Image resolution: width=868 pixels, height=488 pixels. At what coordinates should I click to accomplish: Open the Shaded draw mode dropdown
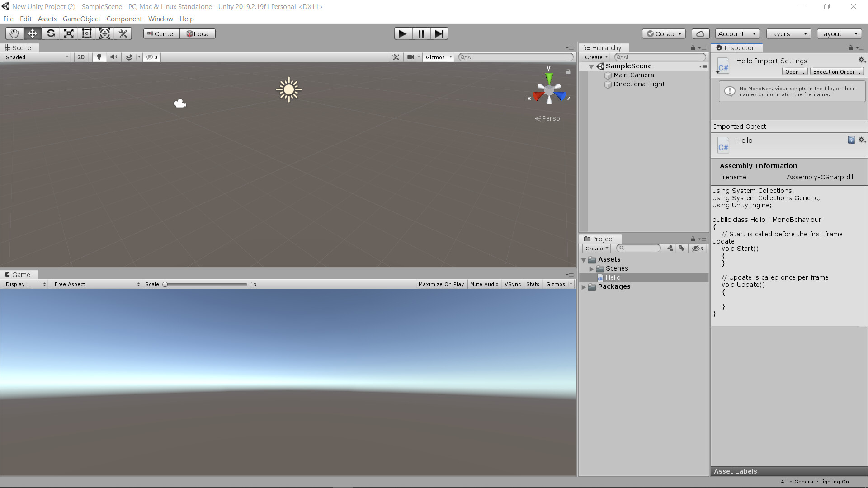click(x=36, y=57)
